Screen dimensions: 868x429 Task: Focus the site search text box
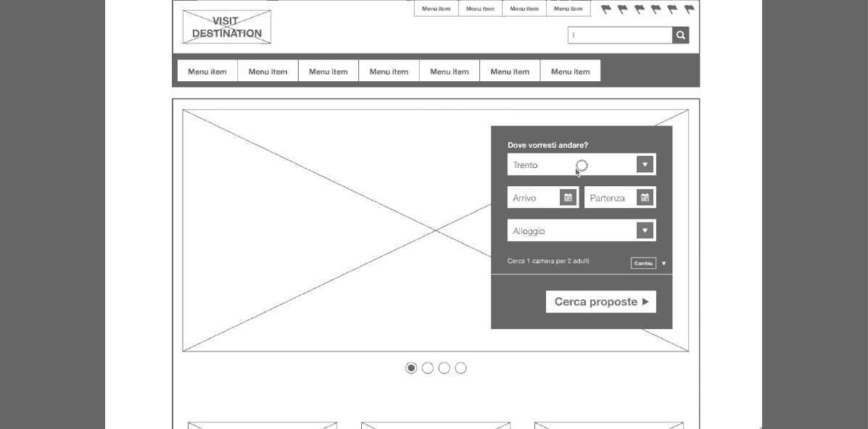[x=620, y=36]
